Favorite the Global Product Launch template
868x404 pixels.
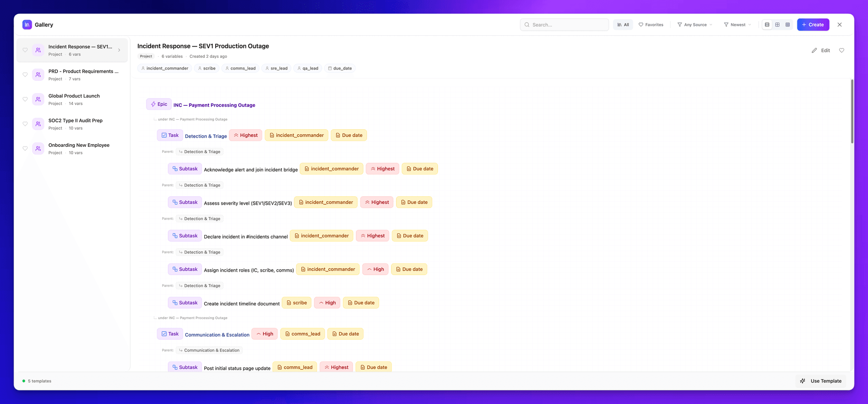click(x=25, y=99)
